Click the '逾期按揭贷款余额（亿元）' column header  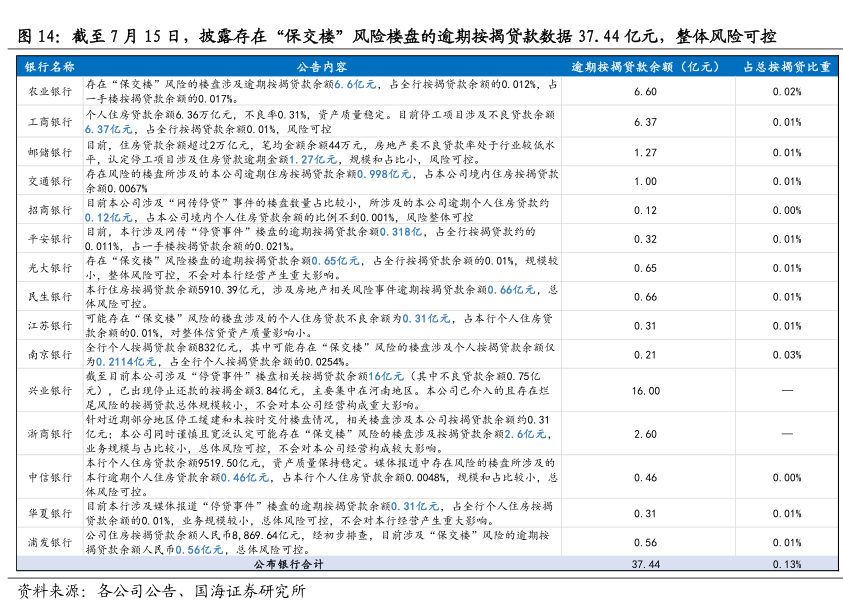(x=645, y=67)
